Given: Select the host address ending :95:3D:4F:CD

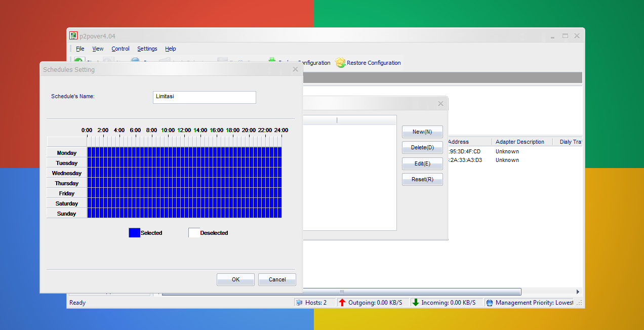Looking at the screenshot, I should click(x=465, y=151).
